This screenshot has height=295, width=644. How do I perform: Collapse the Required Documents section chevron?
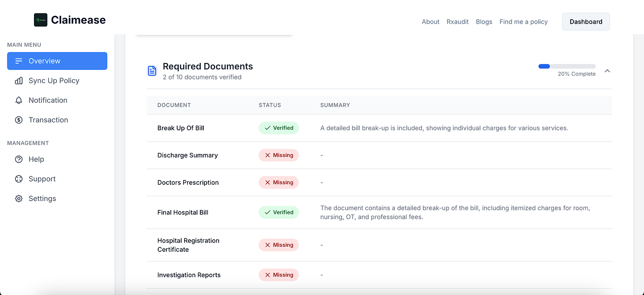(607, 71)
